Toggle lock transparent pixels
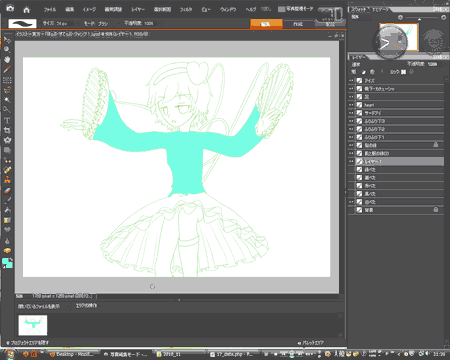 [404, 72]
